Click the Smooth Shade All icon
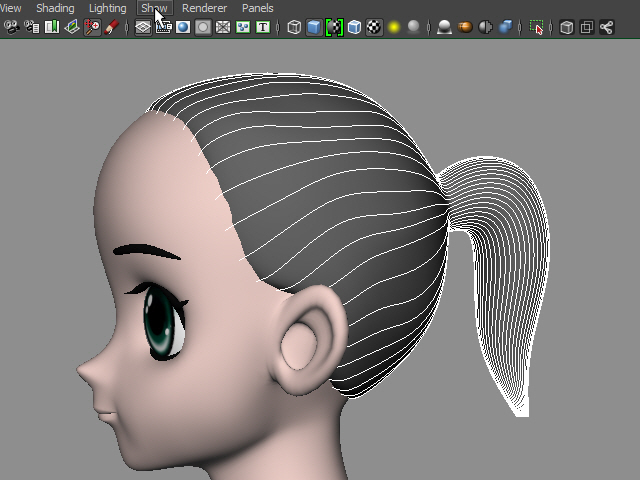The height and width of the screenshot is (480, 640). [x=314, y=27]
